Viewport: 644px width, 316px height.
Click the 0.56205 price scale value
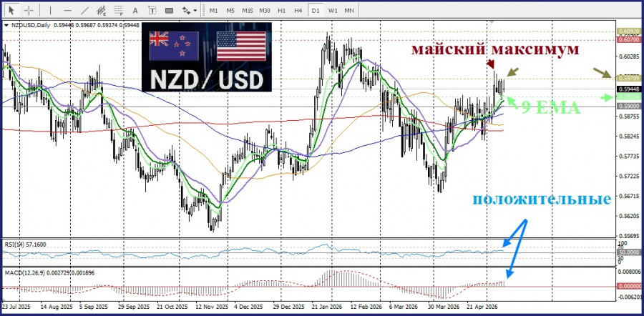click(628, 217)
